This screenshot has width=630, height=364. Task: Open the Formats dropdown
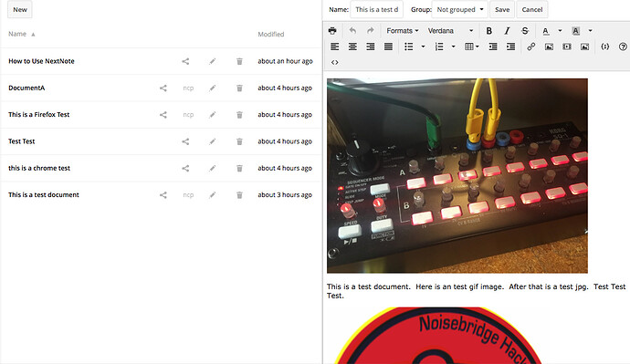(402, 30)
